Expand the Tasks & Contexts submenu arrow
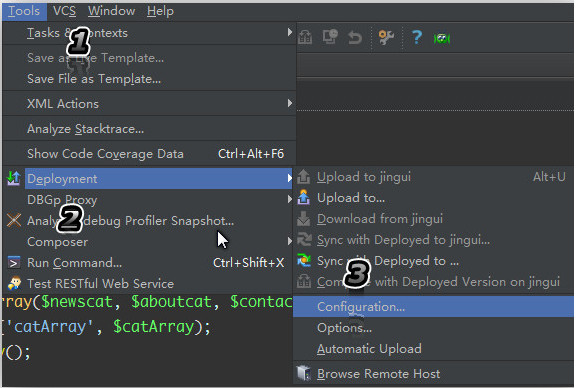 tap(290, 32)
